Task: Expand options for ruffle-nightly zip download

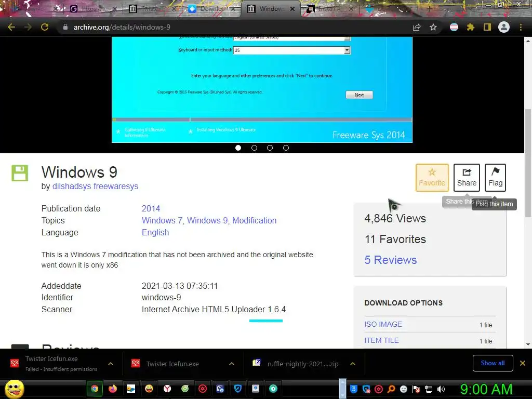Action: point(353,364)
